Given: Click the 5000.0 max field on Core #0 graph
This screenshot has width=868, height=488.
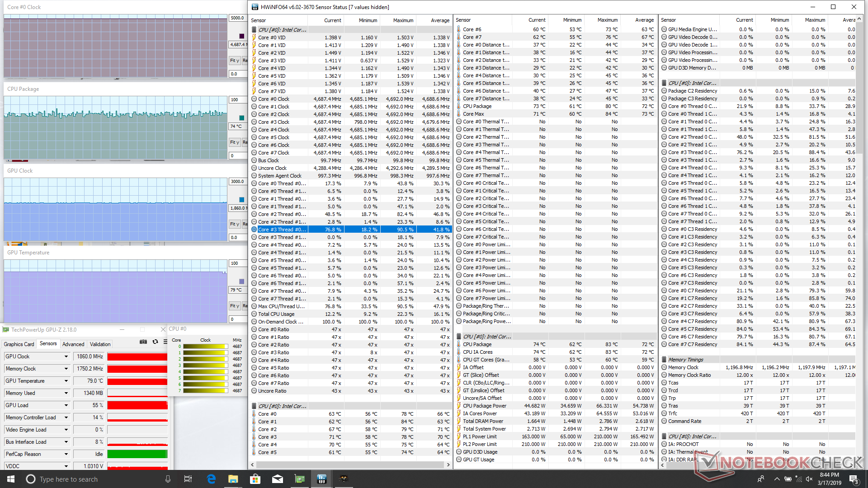Looking at the screenshot, I should (x=237, y=18).
